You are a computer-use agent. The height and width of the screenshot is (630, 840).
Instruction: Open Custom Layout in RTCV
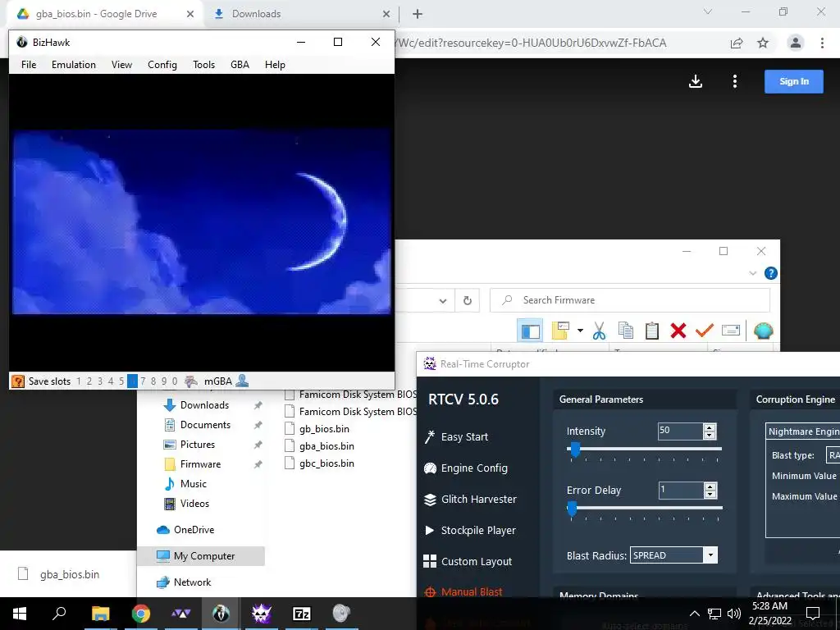pyautogui.click(x=477, y=561)
